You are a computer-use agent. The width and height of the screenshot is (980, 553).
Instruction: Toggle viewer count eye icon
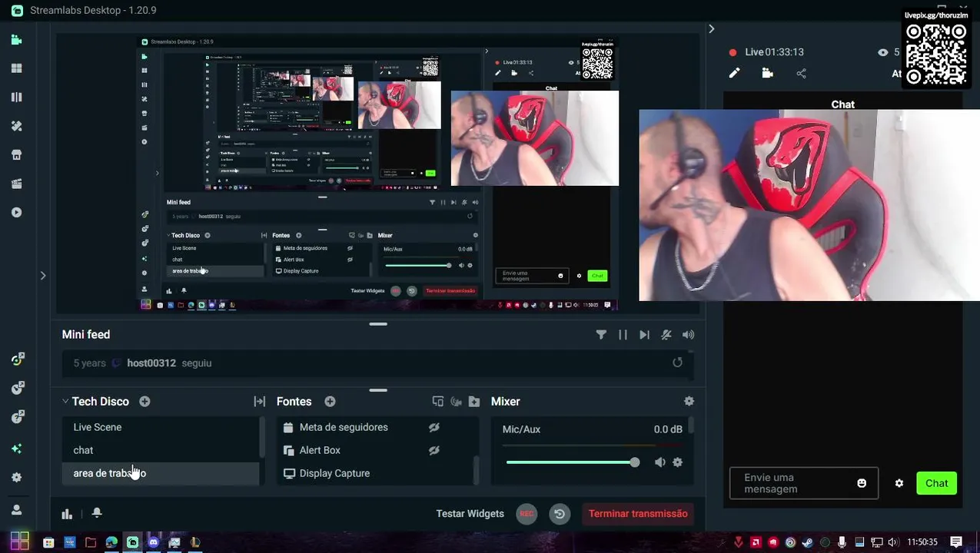(x=882, y=52)
